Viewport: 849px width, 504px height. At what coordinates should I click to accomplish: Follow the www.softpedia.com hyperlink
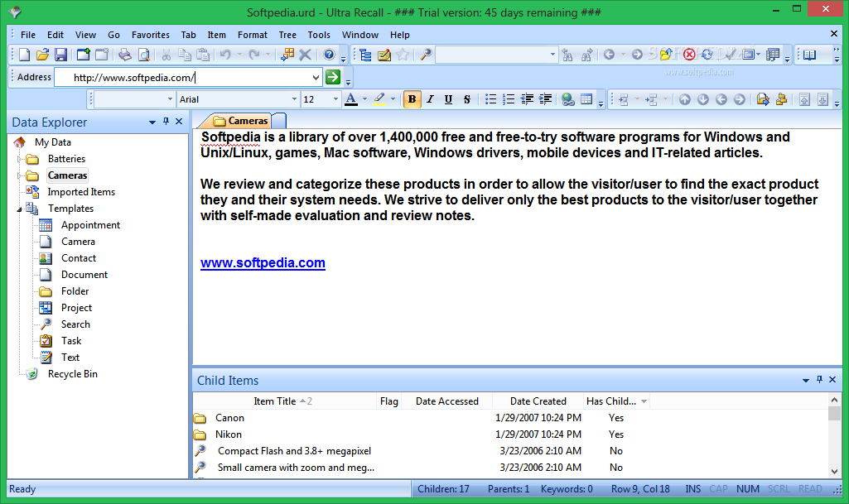pos(263,263)
